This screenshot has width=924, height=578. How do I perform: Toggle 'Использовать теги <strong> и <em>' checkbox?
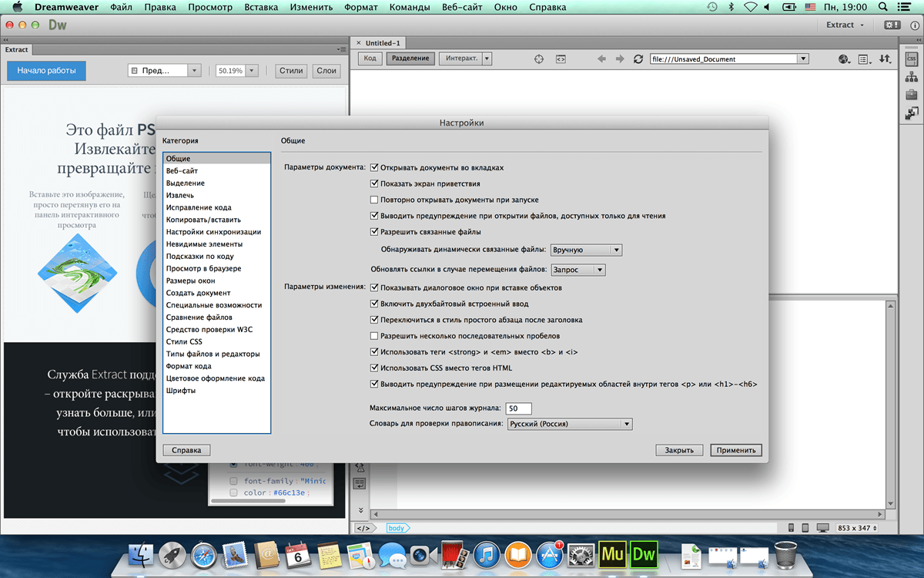374,351
